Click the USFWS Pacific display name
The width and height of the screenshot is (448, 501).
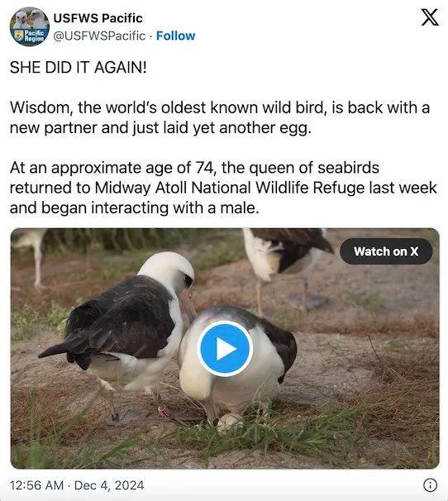(98, 18)
